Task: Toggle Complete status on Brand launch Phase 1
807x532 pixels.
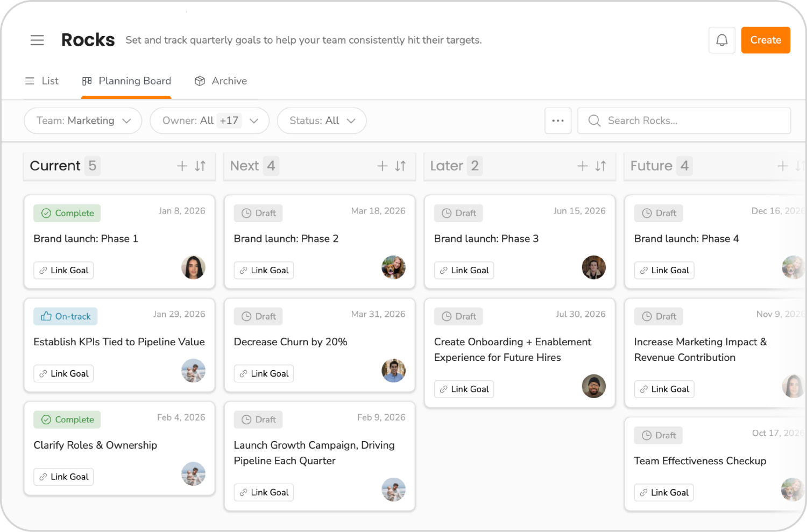Action: coord(66,213)
